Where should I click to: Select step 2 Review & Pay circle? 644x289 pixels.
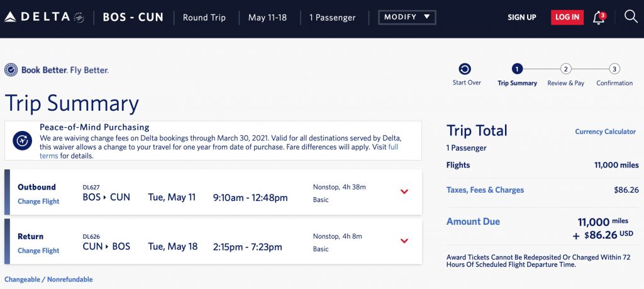[x=566, y=69]
